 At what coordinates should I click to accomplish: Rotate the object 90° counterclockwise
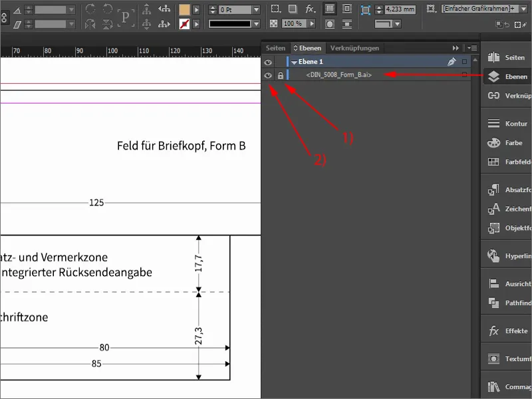point(107,9)
